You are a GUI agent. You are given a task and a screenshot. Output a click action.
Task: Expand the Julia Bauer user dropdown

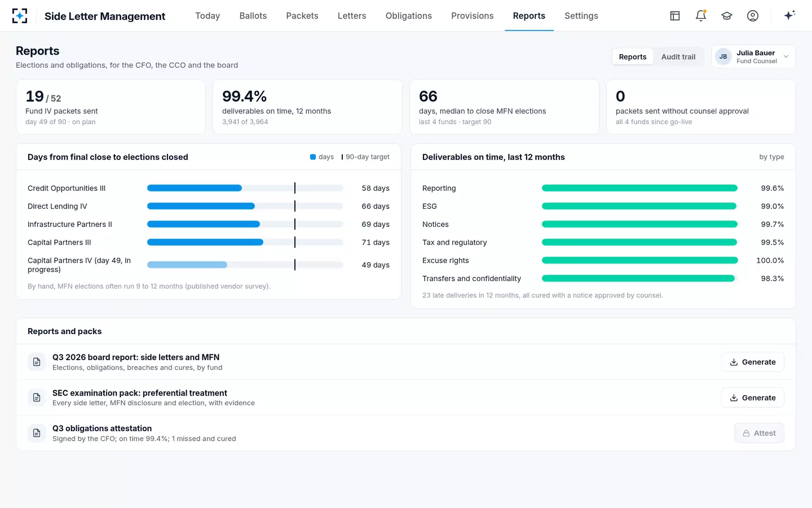pyautogui.click(x=753, y=56)
